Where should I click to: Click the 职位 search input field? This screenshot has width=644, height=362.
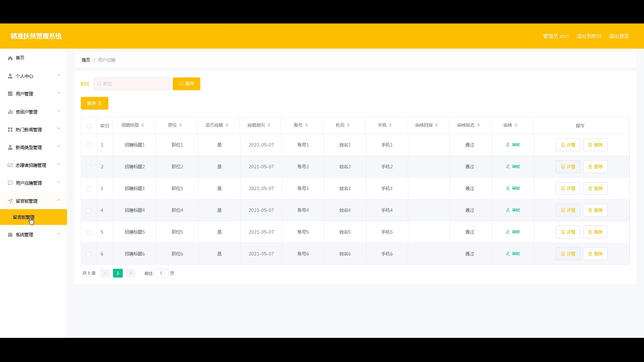(x=134, y=84)
